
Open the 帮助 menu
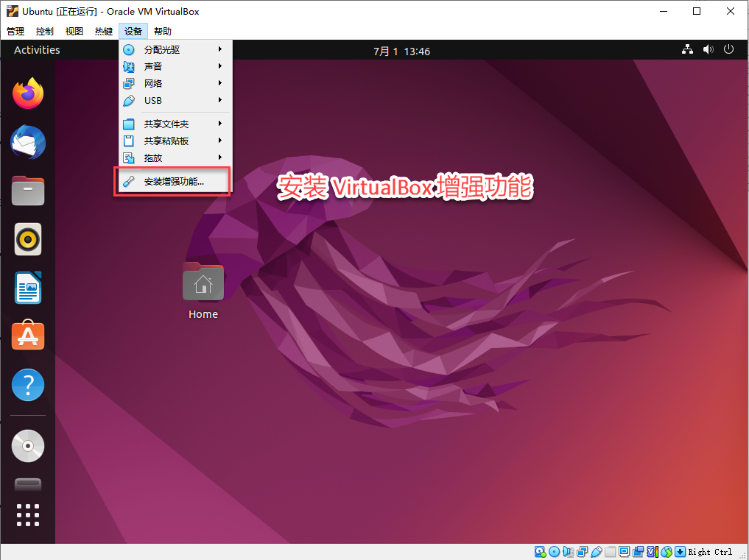click(163, 31)
